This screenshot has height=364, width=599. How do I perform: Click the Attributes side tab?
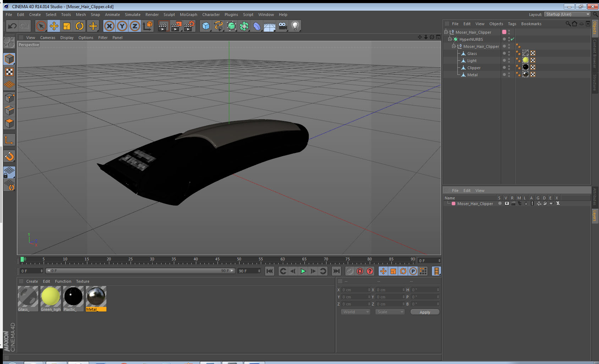tap(595, 197)
